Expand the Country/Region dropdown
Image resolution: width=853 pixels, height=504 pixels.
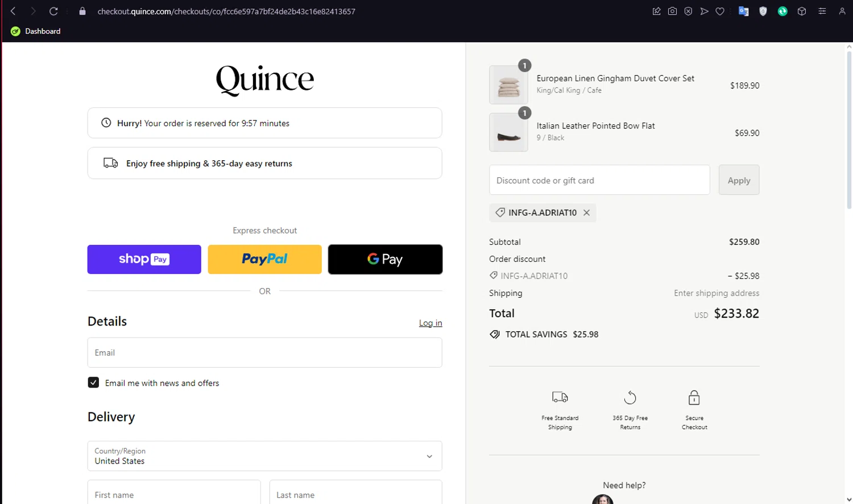pyautogui.click(x=264, y=456)
